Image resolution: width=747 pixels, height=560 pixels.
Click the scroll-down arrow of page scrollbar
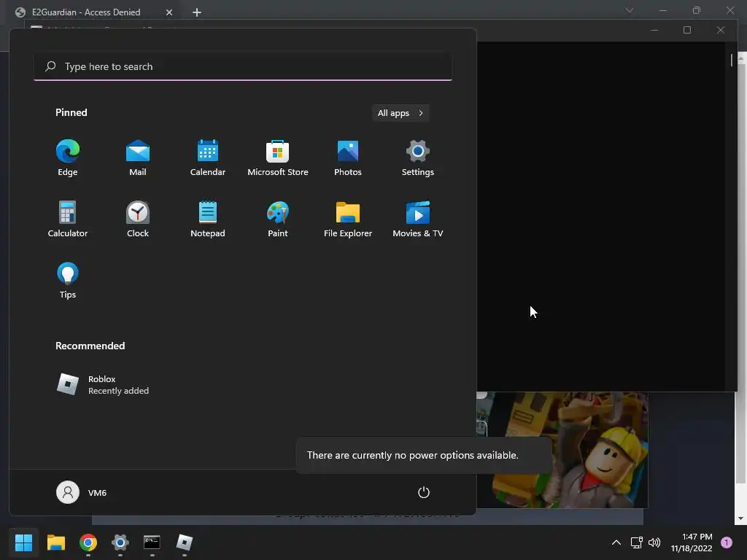[741, 518]
